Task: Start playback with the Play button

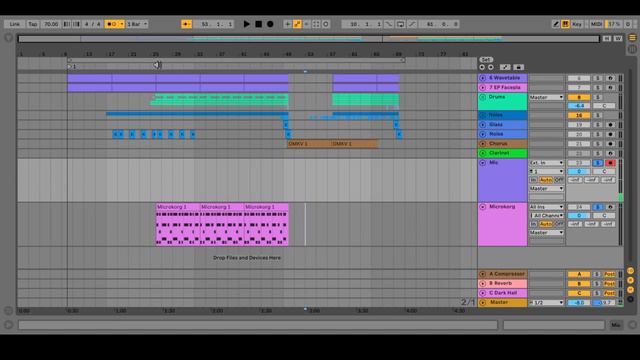Action: [247, 24]
